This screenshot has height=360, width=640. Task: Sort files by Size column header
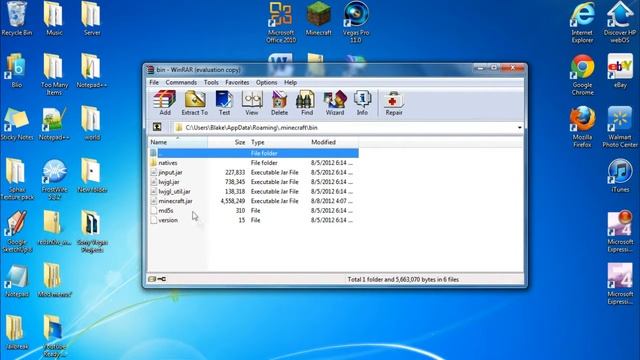pyautogui.click(x=227, y=142)
